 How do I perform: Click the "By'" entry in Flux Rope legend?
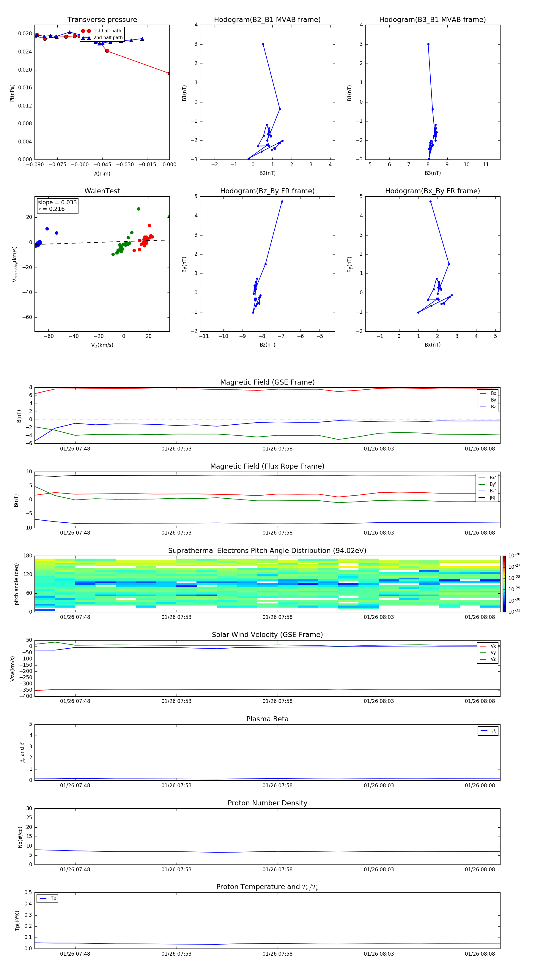pos(487,484)
